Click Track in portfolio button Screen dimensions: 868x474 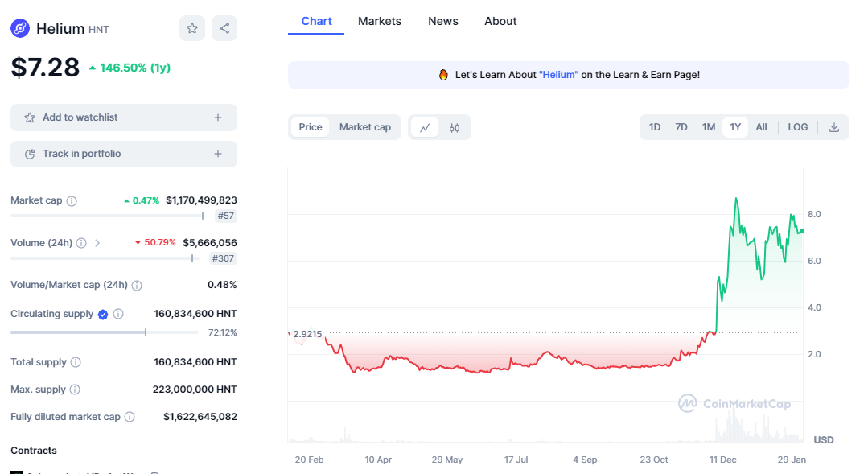point(124,154)
